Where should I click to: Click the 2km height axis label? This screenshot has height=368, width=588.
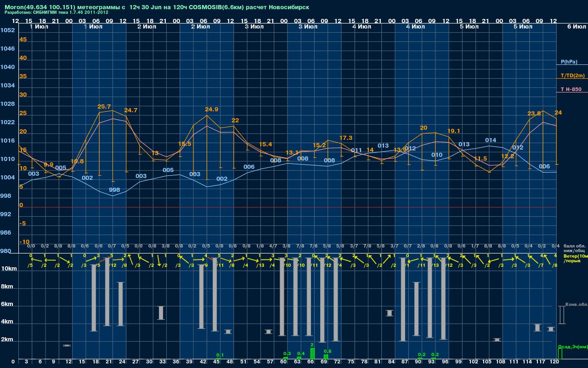[x=8, y=340]
